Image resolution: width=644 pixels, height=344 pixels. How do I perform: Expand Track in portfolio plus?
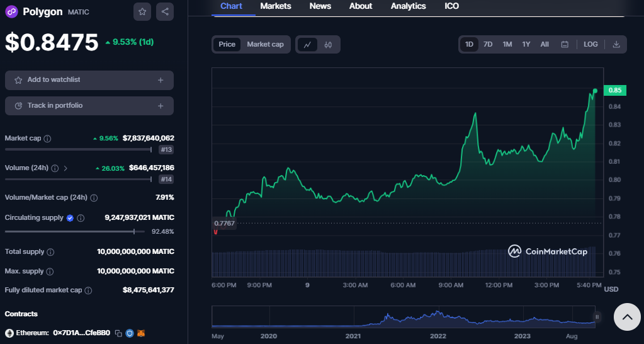161,106
